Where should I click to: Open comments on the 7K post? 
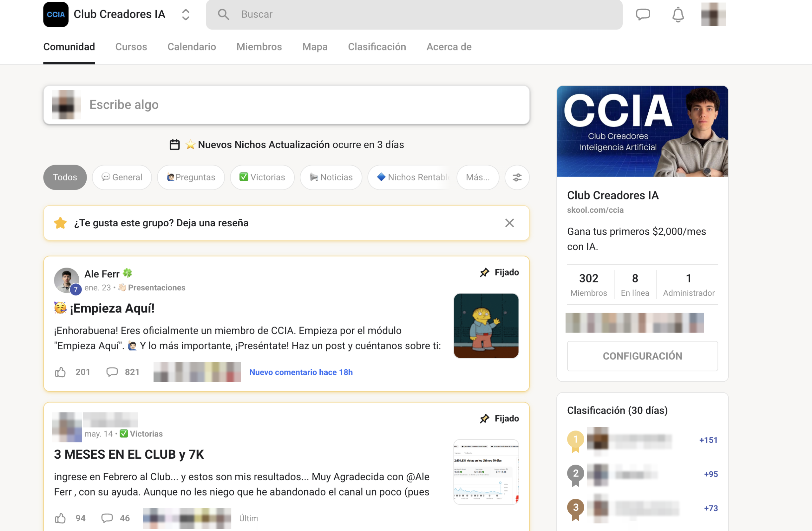coord(107,518)
